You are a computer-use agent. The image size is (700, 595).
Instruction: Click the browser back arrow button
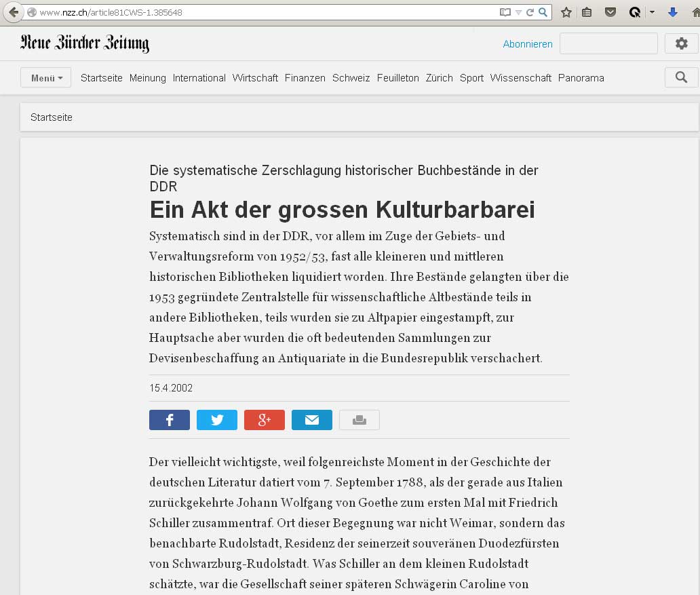pyautogui.click(x=13, y=12)
